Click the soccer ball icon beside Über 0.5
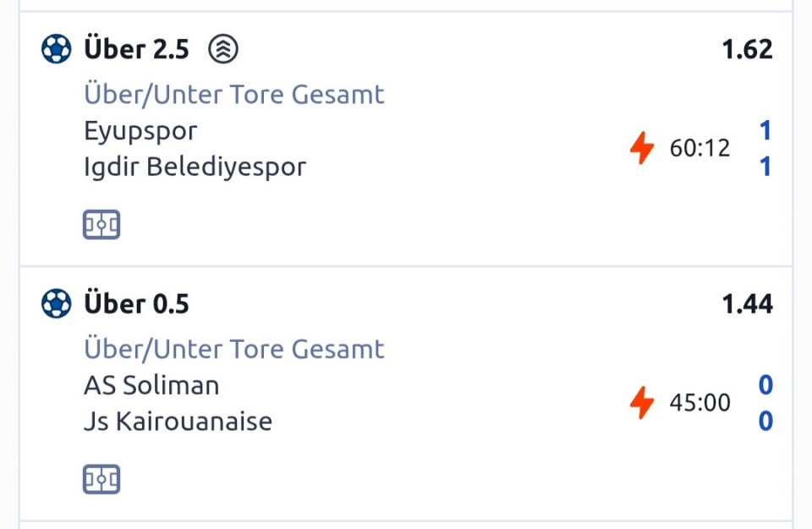812x529 pixels. pos(57,303)
